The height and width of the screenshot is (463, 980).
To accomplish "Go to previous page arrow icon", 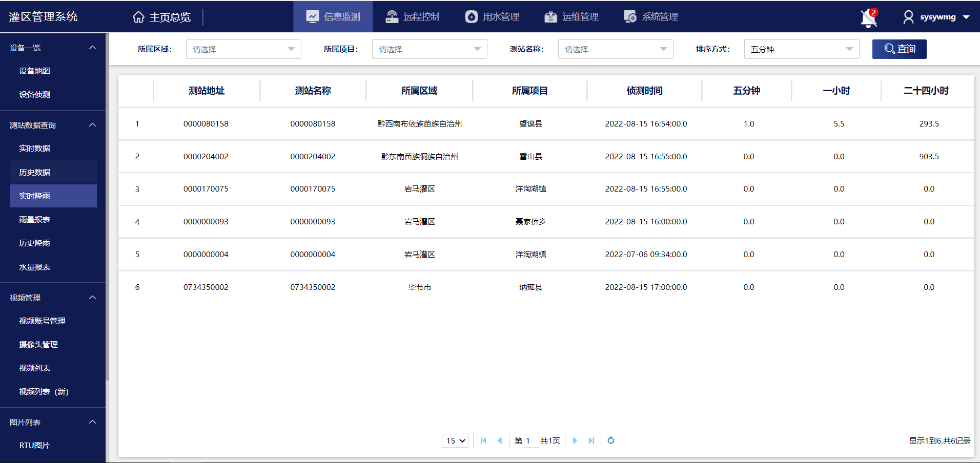I will (x=500, y=440).
